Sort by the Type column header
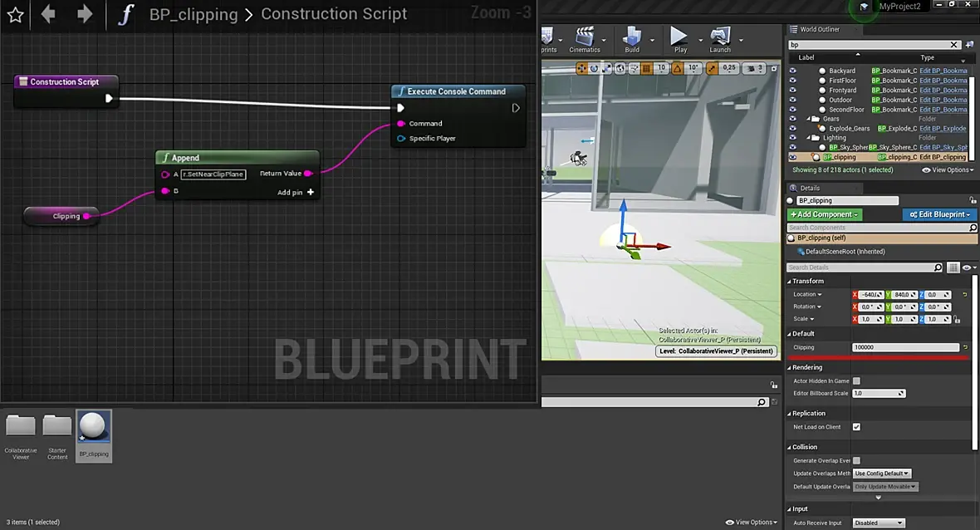Screen dimensions: 980x530 coord(927,57)
